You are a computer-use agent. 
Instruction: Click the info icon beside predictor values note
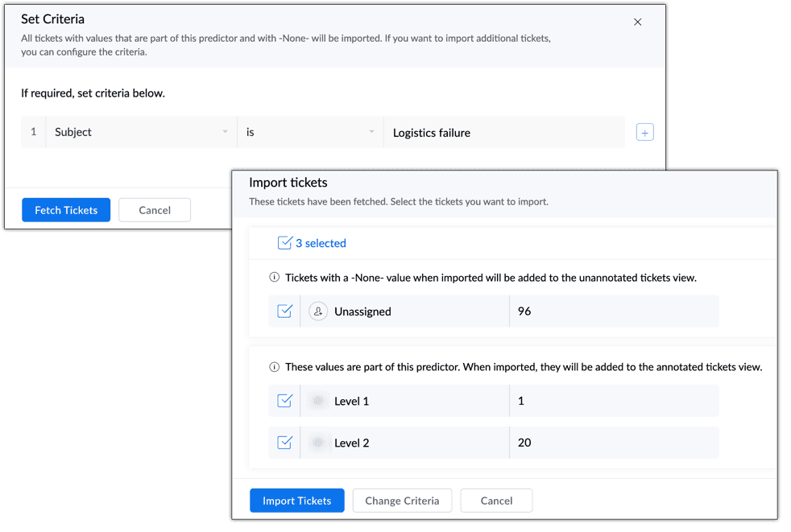tap(274, 367)
